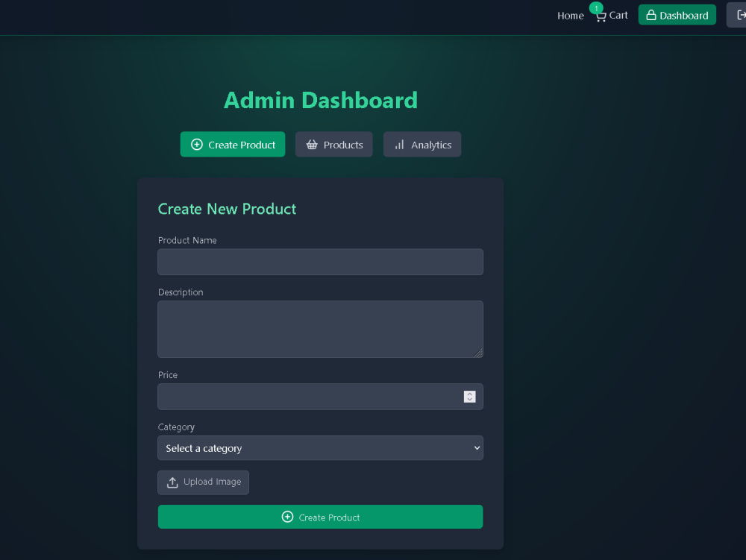Click the Create New Product heading
746x560 pixels.
(227, 209)
